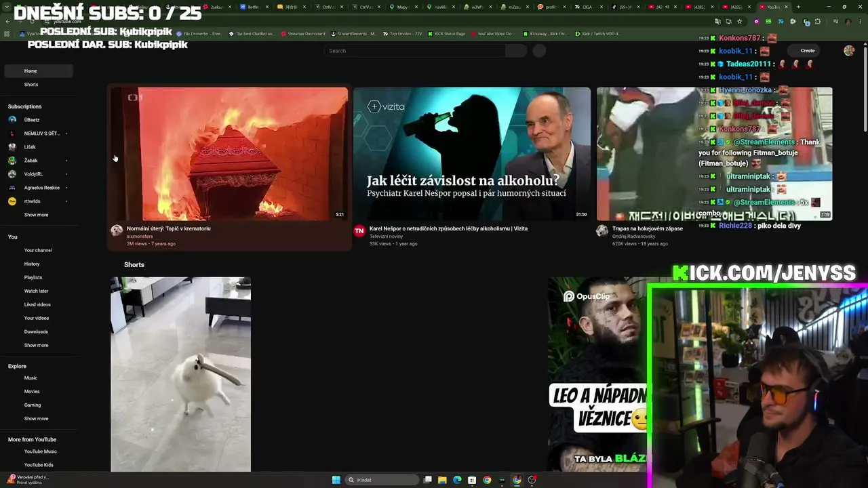Launch Microsoft Edge from the taskbar

coord(457,480)
